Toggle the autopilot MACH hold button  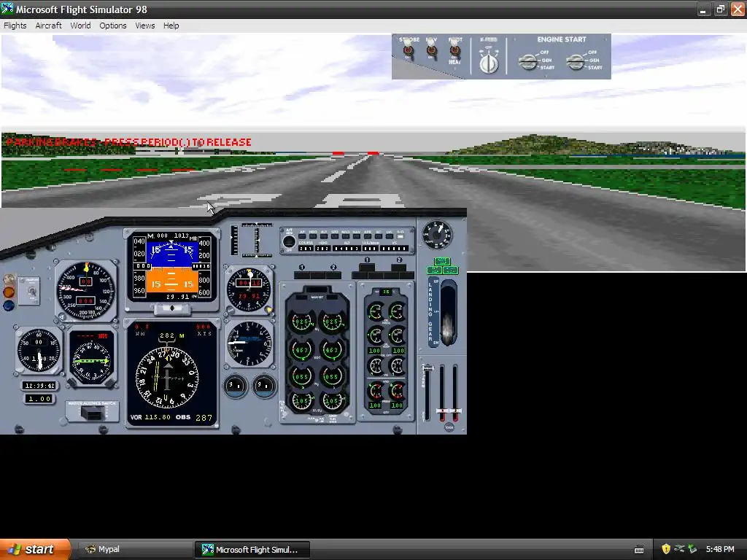coord(346,236)
